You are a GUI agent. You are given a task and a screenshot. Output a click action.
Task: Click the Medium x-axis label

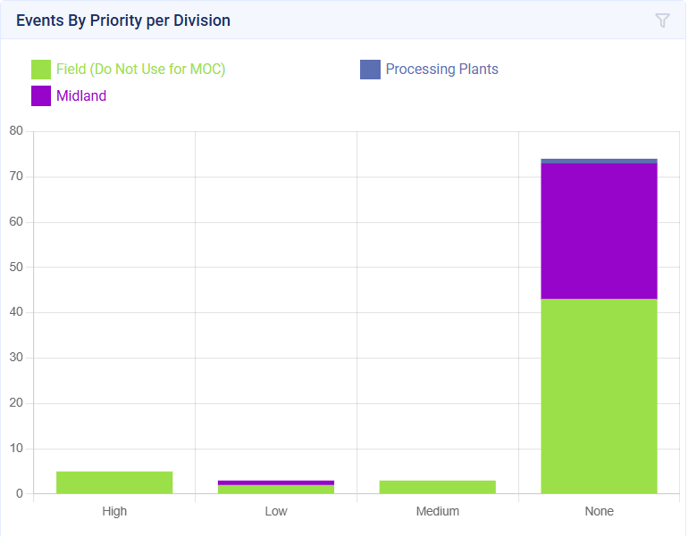click(437, 511)
